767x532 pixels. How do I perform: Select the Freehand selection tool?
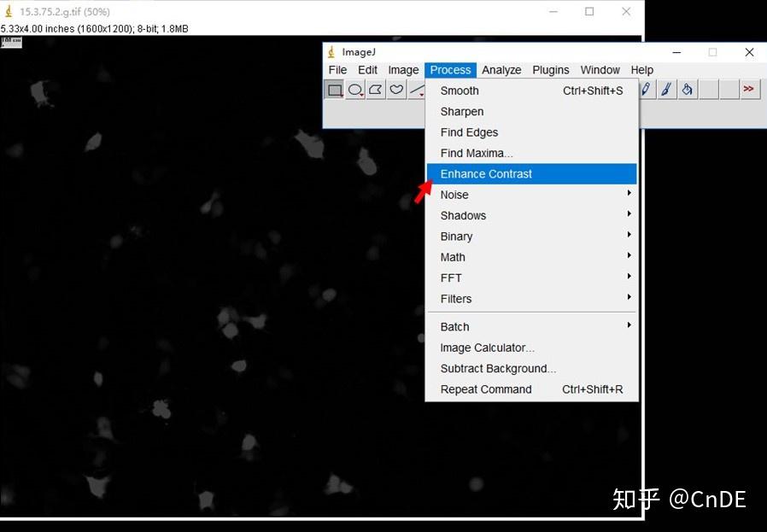(x=395, y=89)
